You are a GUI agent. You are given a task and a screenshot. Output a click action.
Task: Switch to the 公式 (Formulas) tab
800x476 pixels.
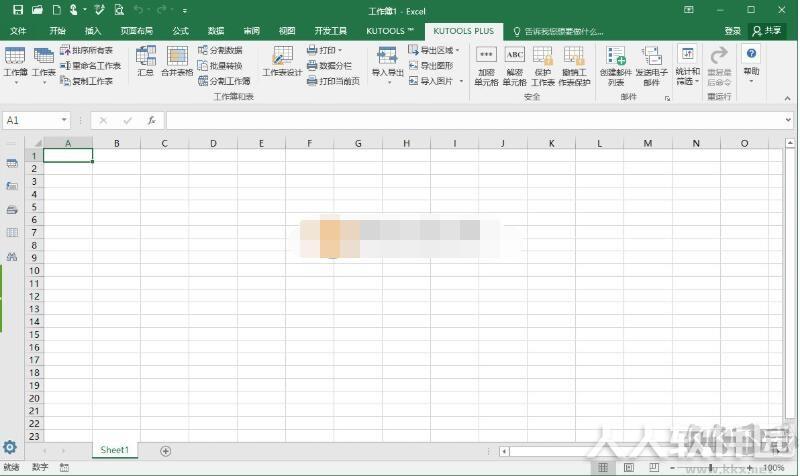181,31
